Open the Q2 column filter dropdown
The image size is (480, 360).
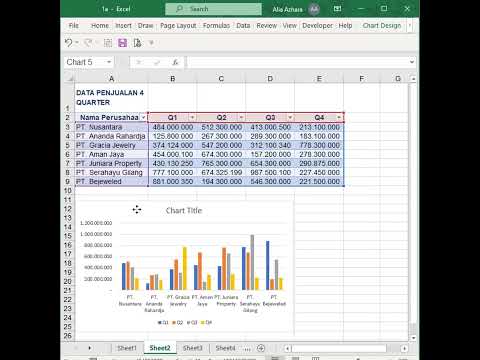pyautogui.click(x=241, y=118)
